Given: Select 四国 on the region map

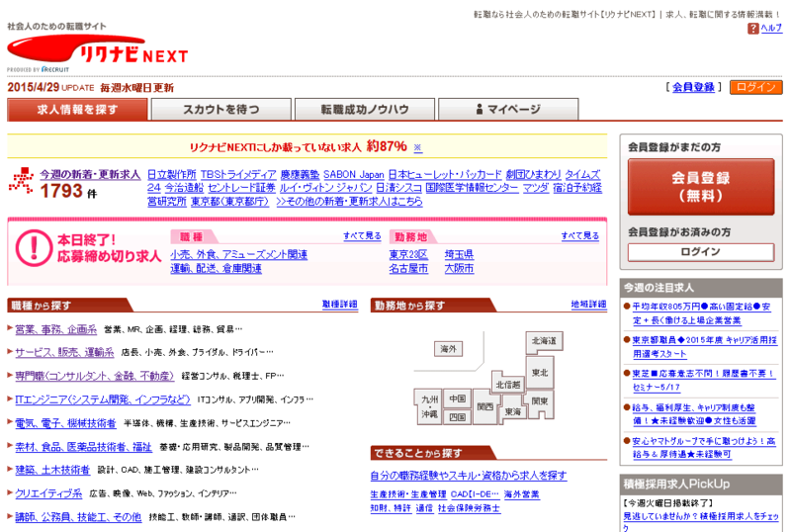Looking at the screenshot, I should (458, 417).
